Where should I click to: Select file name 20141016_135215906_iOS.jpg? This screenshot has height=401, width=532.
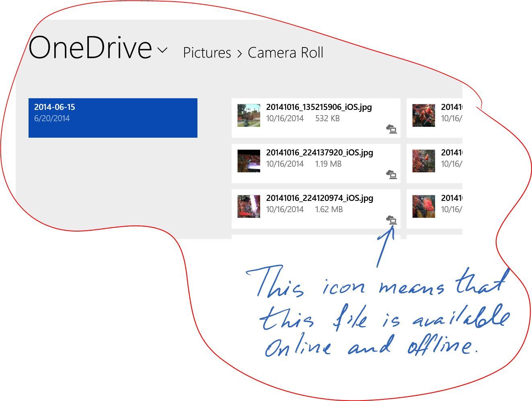point(319,107)
